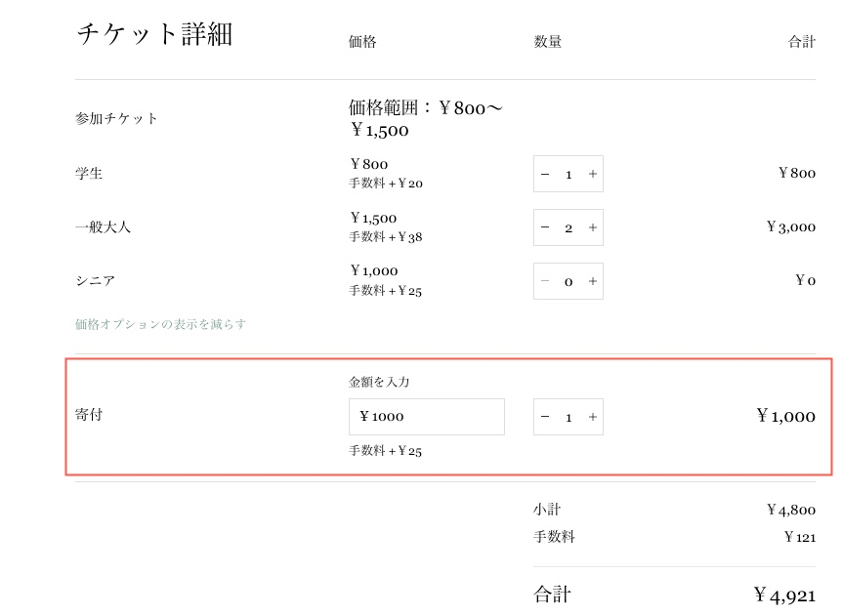
Task: Click the 寄付 quantity number field
Action: (568, 417)
